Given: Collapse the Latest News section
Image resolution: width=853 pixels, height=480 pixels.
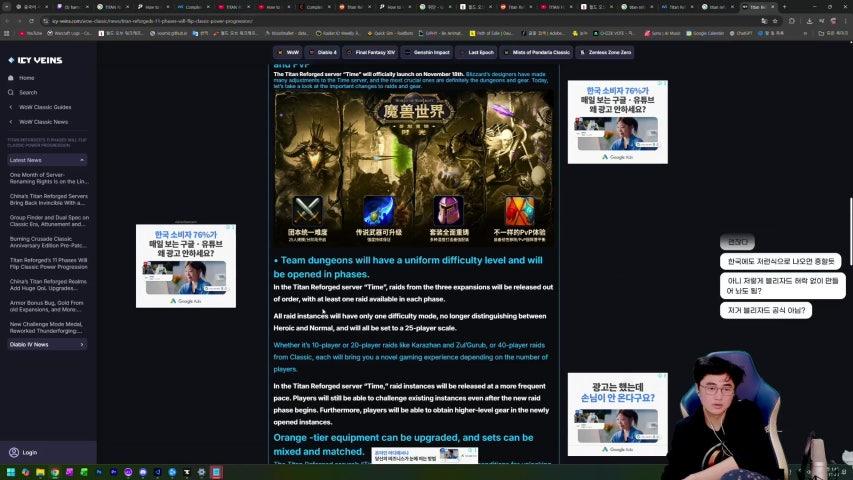Looking at the screenshot, I should (47, 160).
